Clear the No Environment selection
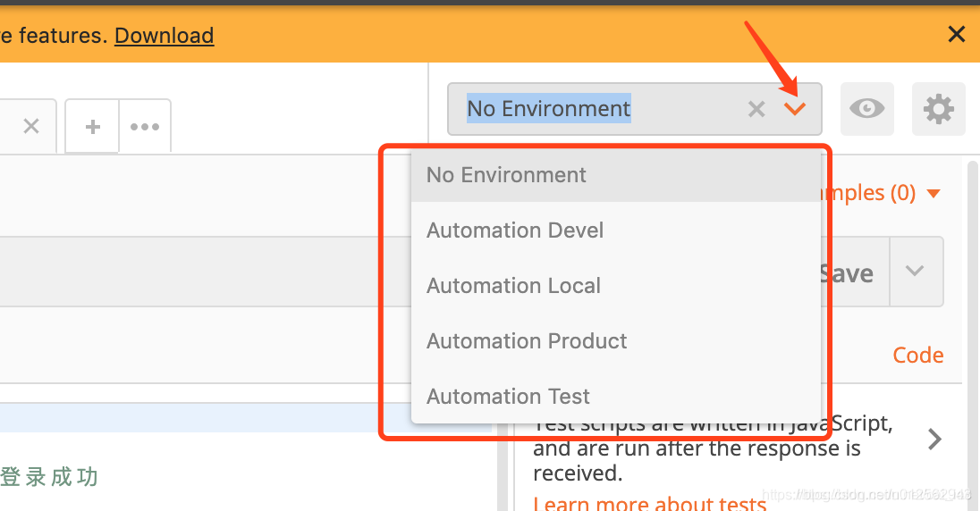Viewport: 980px width, 511px height. pos(756,109)
